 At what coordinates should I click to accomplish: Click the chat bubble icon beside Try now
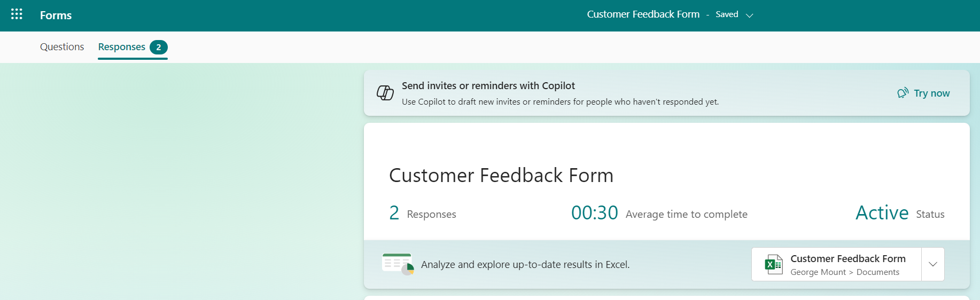903,93
